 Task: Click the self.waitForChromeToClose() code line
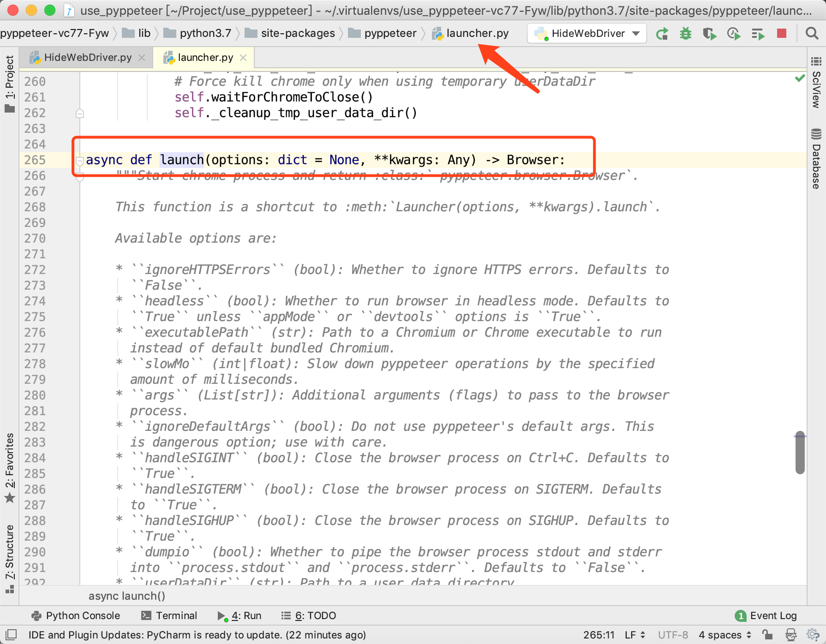[x=274, y=97]
